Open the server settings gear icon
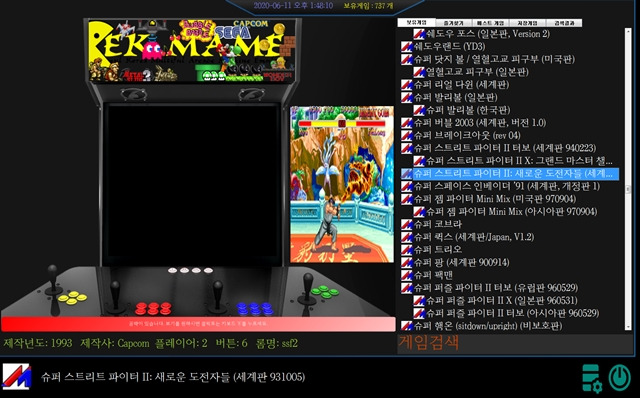 click(591, 378)
